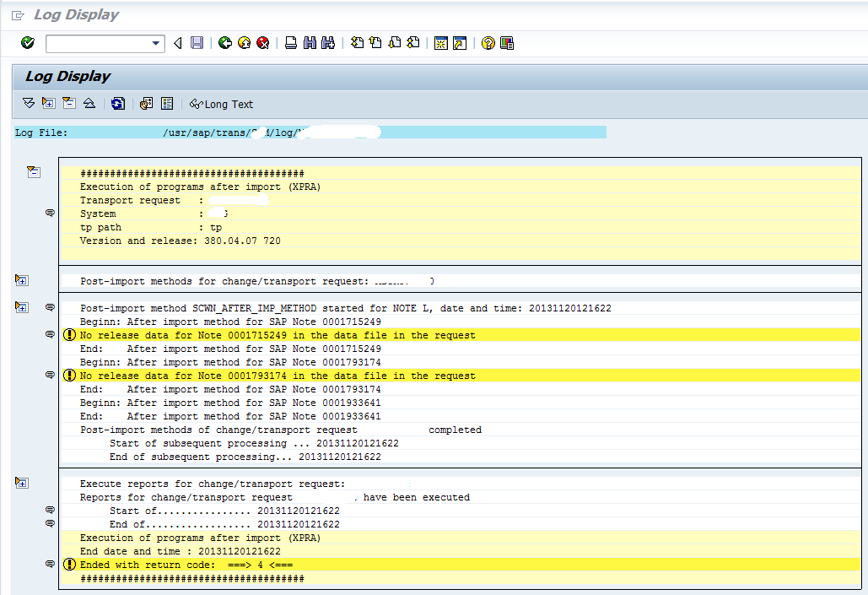Click the Generate Shortcut icon
Image resolution: width=868 pixels, height=595 pixels.
click(460, 43)
